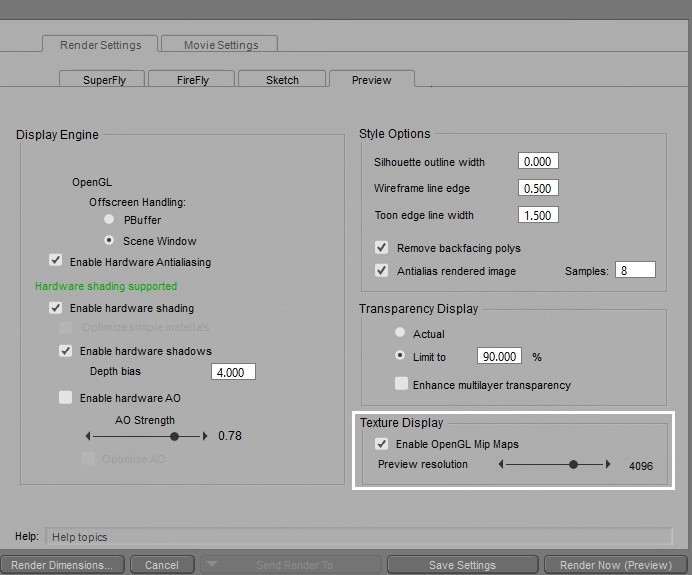Enable the hardware AO checkbox
Screen dimensions: 692x575
point(66,398)
